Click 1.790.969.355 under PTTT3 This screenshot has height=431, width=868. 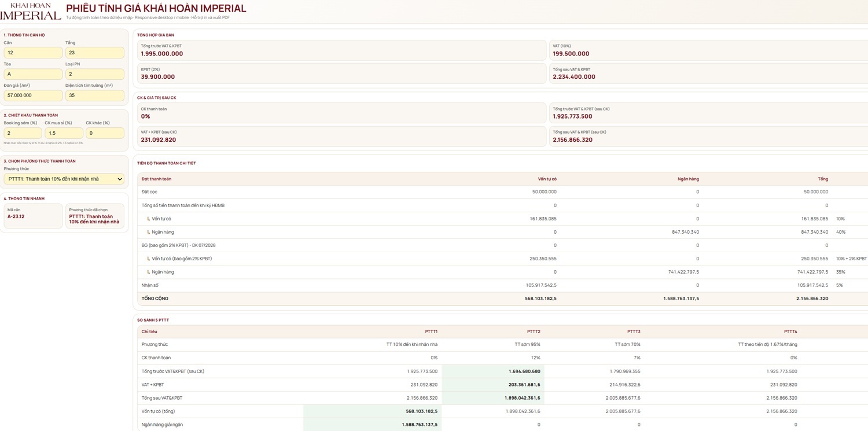click(x=626, y=371)
